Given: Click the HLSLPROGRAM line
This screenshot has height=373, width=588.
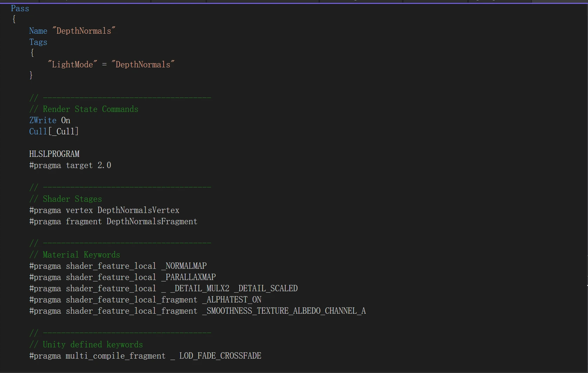Looking at the screenshot, I should click(54, 154).
